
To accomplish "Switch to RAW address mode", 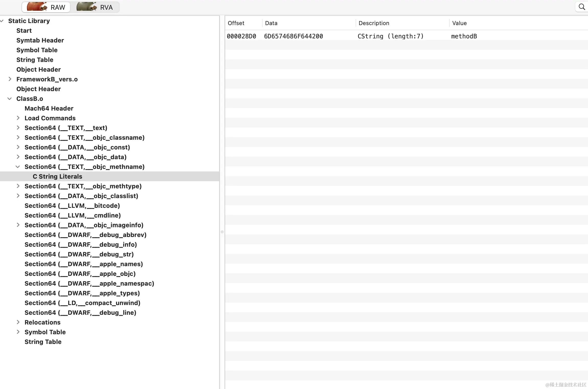I will (46, 7).
